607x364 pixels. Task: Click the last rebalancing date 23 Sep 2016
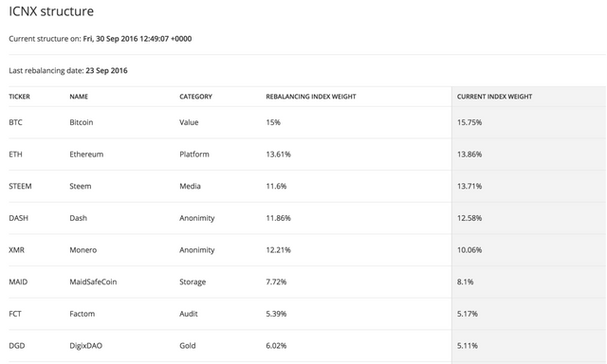pos(106,71)
